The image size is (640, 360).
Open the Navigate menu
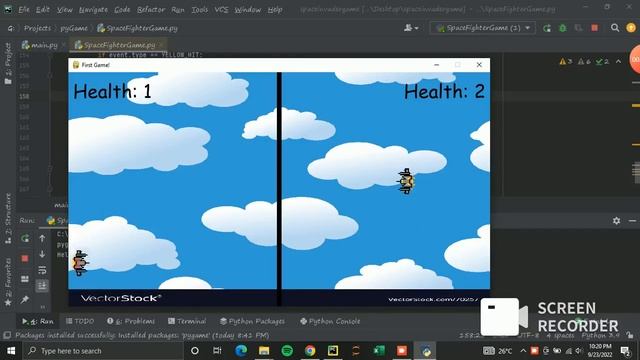tap(93, 9)
